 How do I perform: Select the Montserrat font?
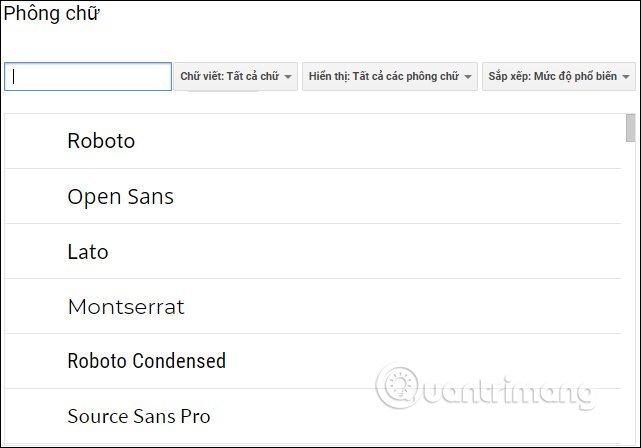pos(126,307)
